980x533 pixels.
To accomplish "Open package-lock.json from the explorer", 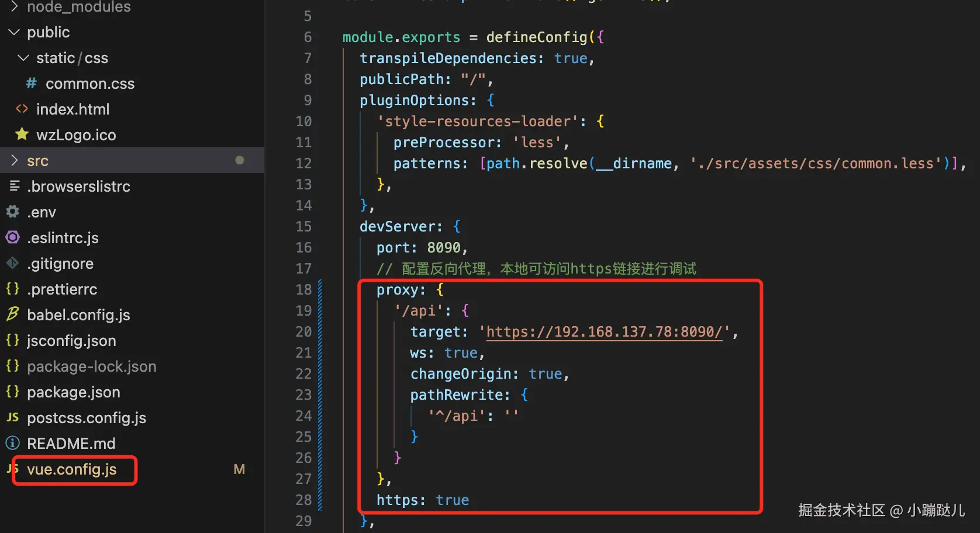I will tap(92, 366).
